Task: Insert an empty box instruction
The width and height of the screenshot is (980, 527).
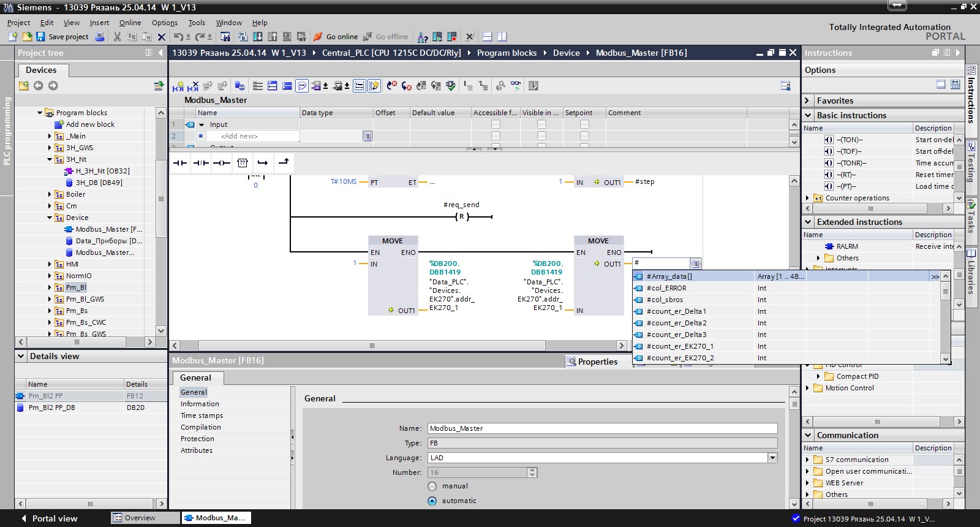Action: [243, 163]
